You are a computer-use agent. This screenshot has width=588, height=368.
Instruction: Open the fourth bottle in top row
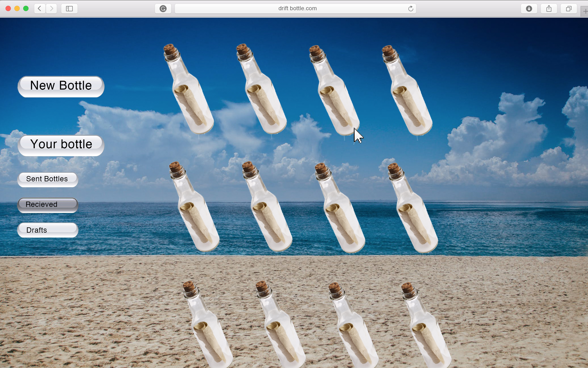click(408, 90)
